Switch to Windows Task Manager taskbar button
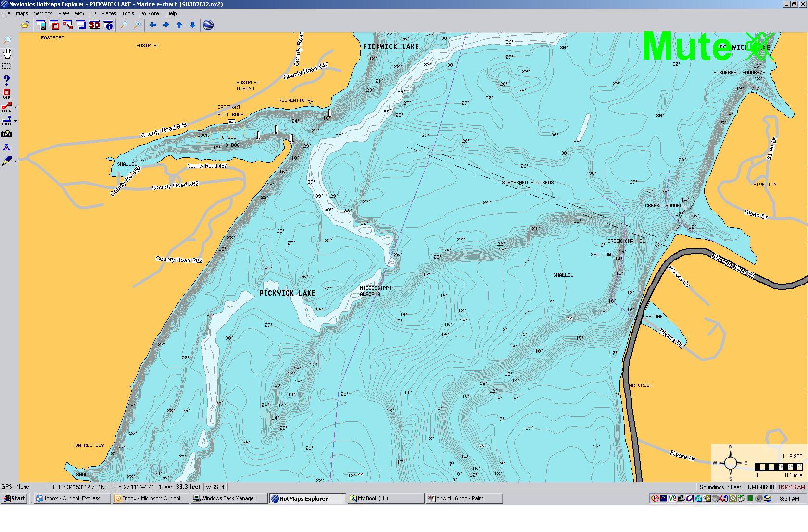The height and width of the screenshot is (532, 808). coord(229,498)
